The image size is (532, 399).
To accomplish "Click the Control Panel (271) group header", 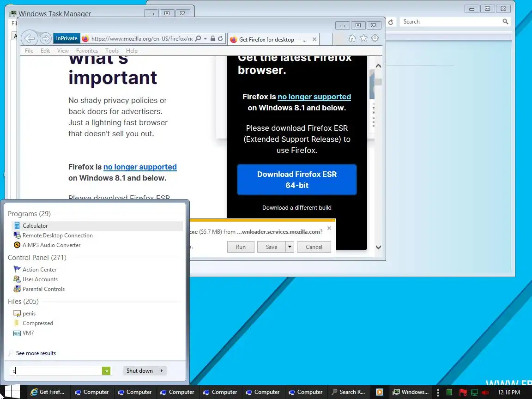I will (x=37, y=258).
